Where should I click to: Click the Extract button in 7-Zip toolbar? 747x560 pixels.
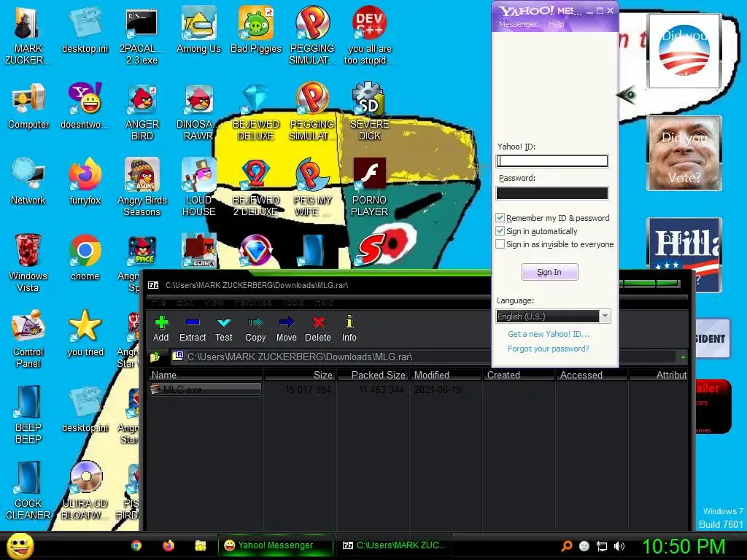(x=193, y=329)
